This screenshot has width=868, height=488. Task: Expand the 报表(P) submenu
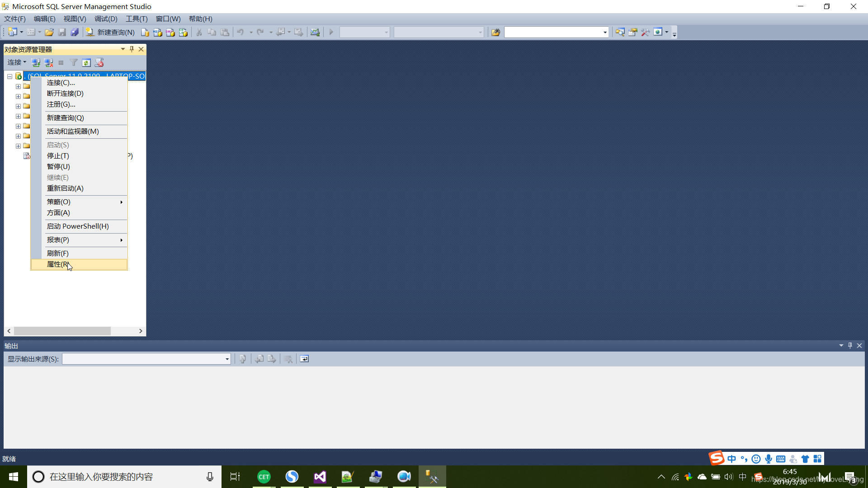(x=79, y=240)
